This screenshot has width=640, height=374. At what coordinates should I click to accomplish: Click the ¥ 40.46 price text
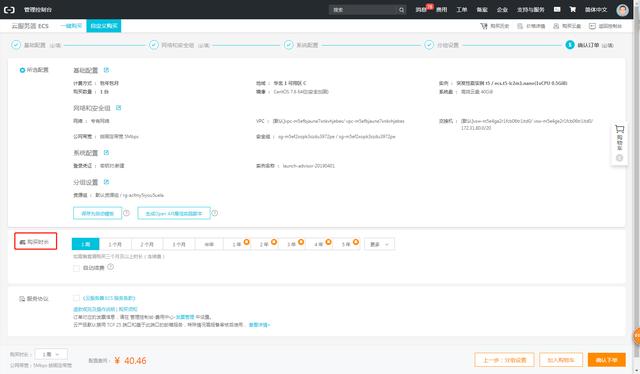[131, 361]
